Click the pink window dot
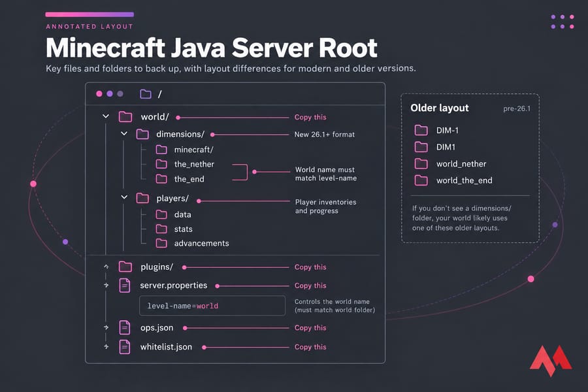Screen dimensions: 588x392 [99, 94]
